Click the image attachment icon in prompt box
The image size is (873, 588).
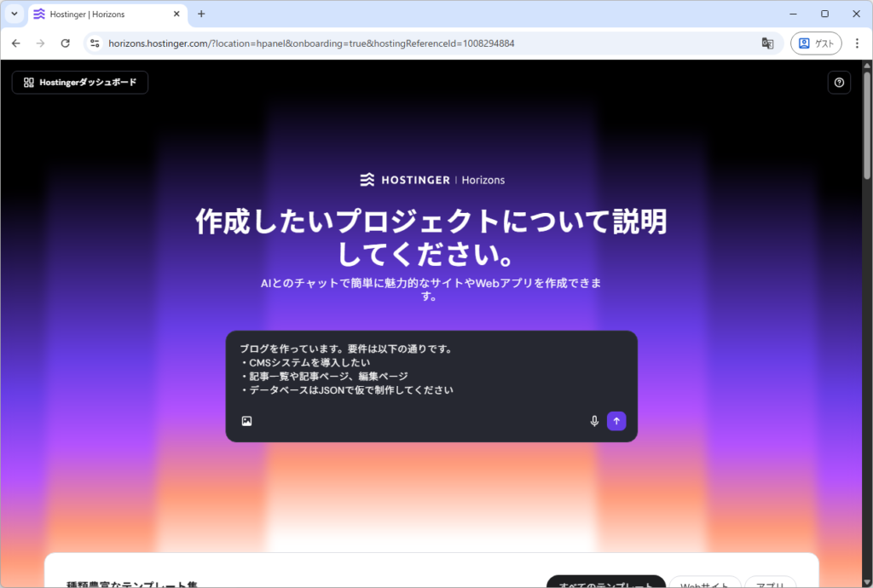(x=246, y=421)
